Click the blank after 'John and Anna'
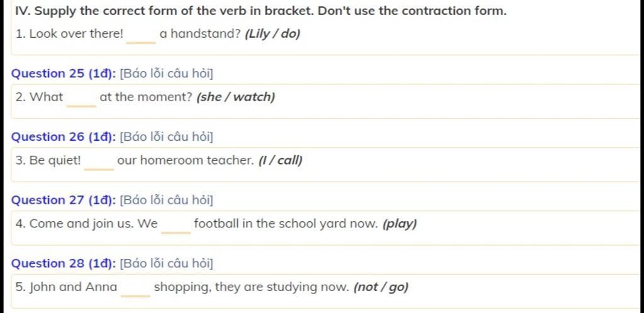644x313 pixels. (136, 288)
